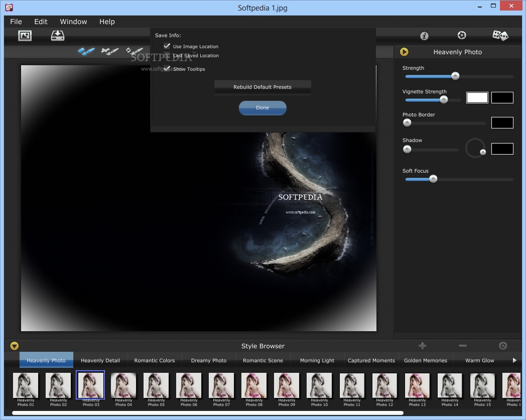The height and width of the screenshot is (420, 526).
Task: Click the Rebuild Default Presets button
Action: (262, 87)
